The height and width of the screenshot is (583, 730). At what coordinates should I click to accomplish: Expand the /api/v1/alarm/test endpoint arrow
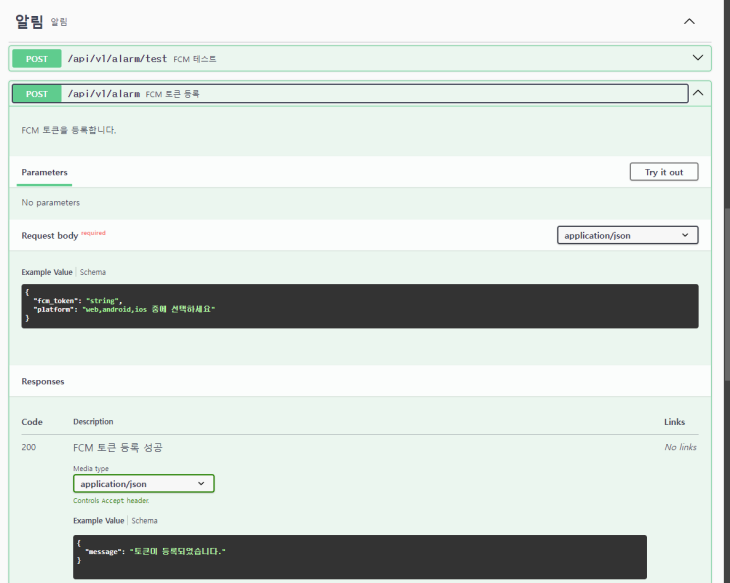click(x=698, y=58)
